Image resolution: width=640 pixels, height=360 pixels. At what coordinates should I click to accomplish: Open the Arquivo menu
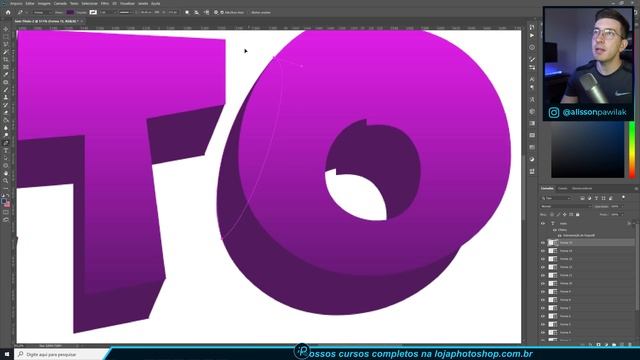coord(16,3)
